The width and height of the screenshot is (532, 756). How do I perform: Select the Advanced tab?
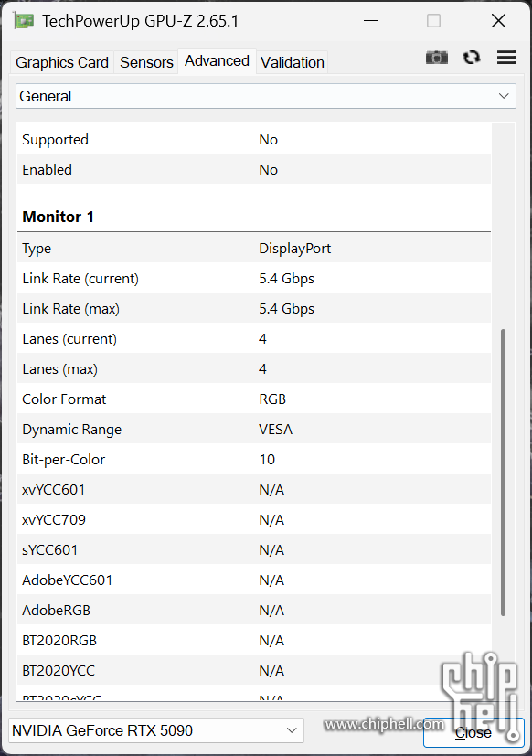pos(217,60)
